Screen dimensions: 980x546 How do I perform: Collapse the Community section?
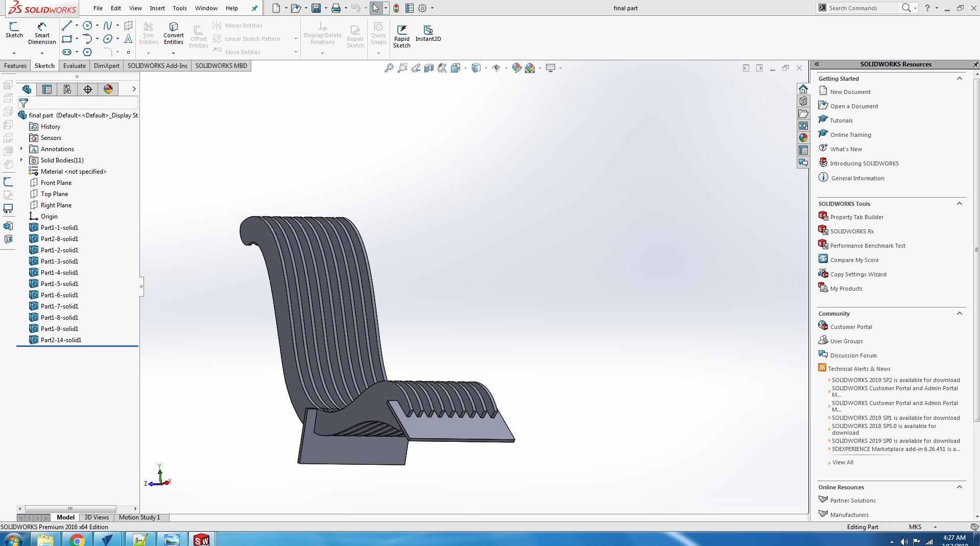pyautogui.click(x=959, y=314)
